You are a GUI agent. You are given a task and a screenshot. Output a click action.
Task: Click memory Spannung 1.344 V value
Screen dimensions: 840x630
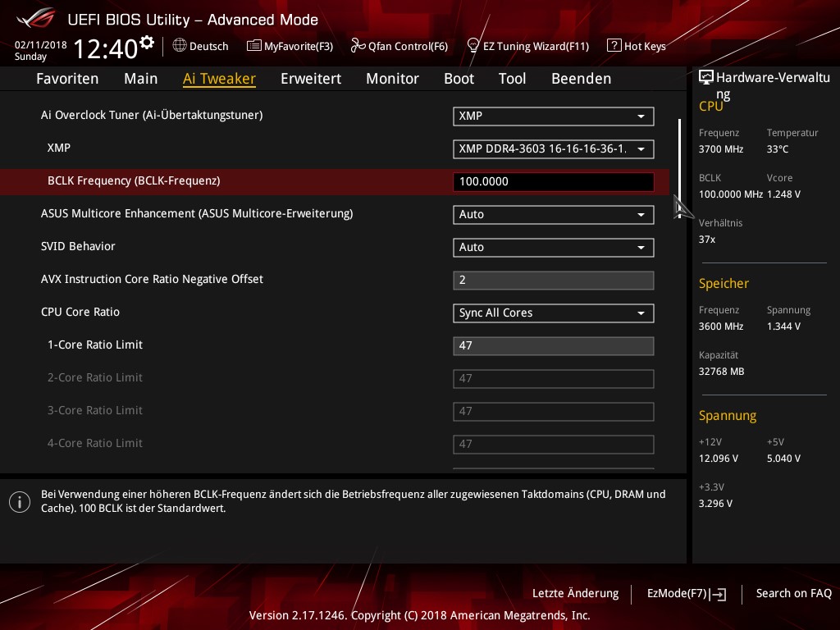point(783,326)
